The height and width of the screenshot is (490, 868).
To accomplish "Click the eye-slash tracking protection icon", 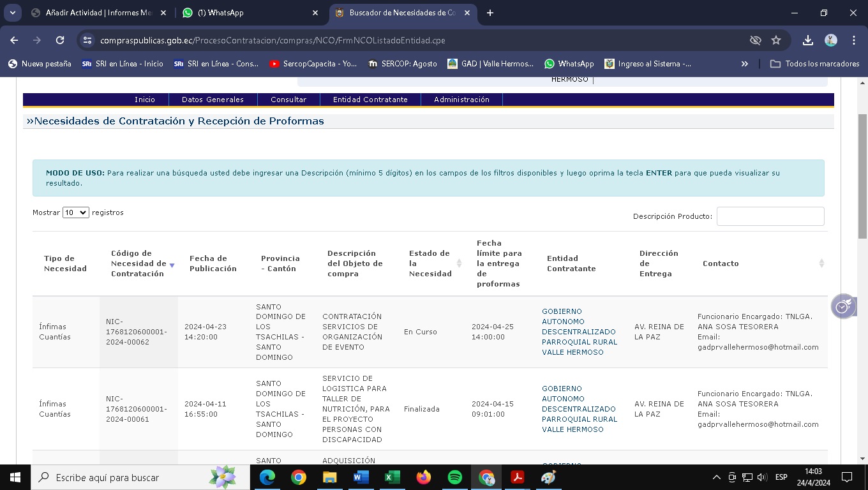I will pos(756,40).
